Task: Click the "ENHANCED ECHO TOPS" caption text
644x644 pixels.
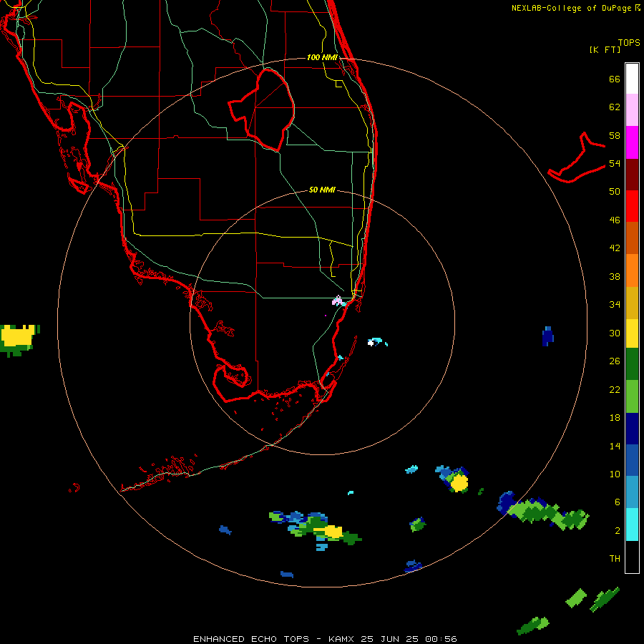Action: click(251, 639)
